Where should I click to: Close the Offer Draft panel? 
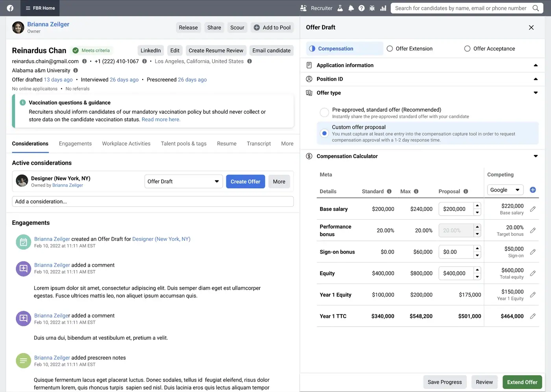531,28
